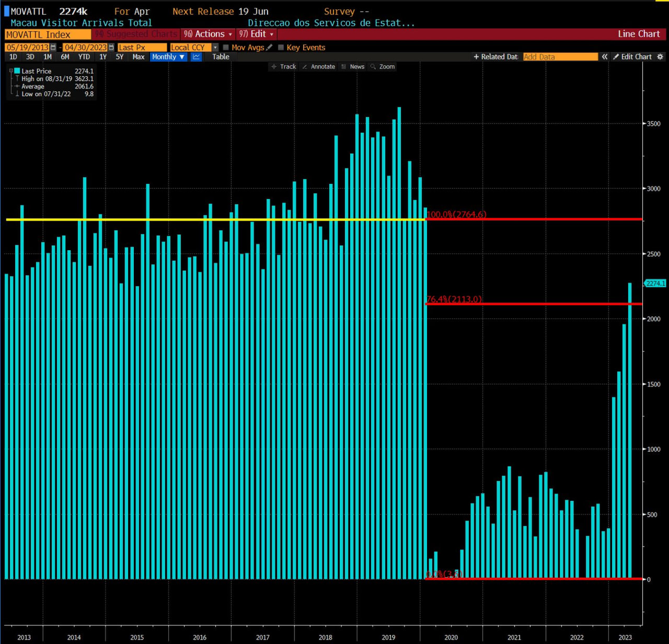Open the Edit menu

point(256,34)
